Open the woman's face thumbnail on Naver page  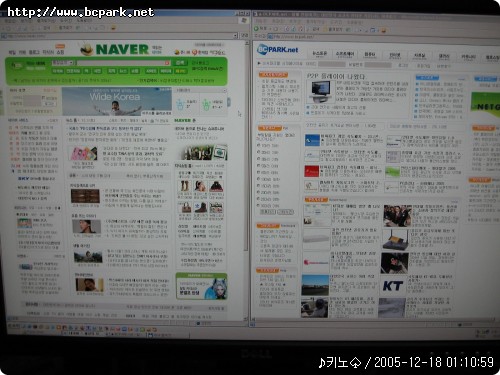click(86, 227)
